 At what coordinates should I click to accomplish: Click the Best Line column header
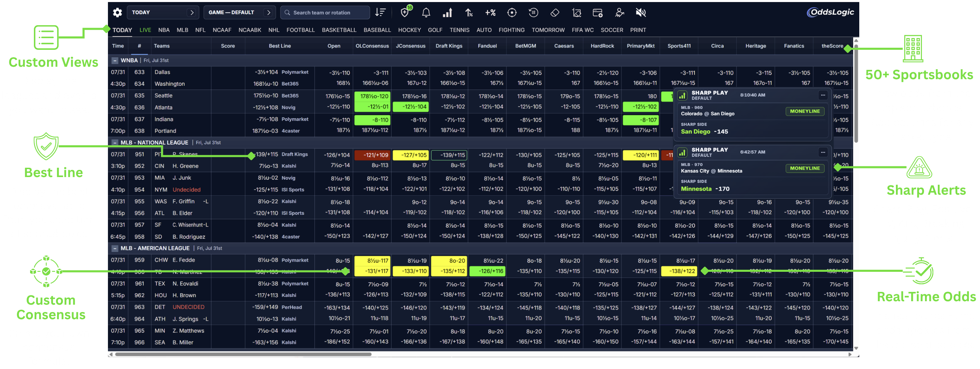coord(280,46)
